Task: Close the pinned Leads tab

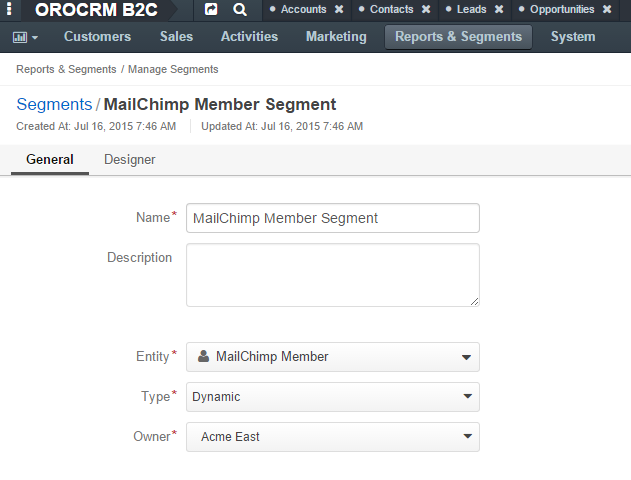Action: point(499,9)
